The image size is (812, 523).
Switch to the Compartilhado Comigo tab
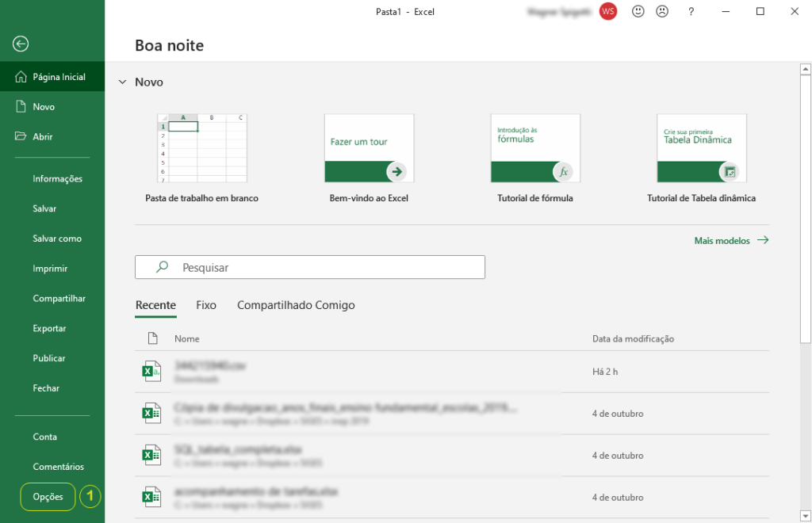click(x=296, y=305)
